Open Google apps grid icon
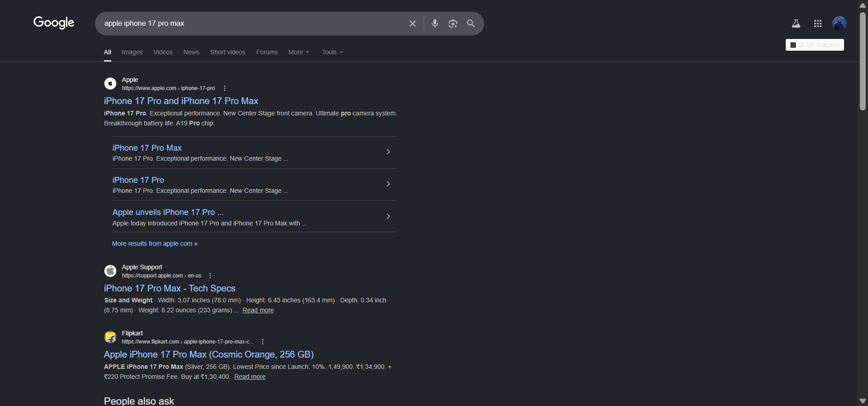Image resolution: width=868 pixels, height=406 pixels. [x=817, y=24]
